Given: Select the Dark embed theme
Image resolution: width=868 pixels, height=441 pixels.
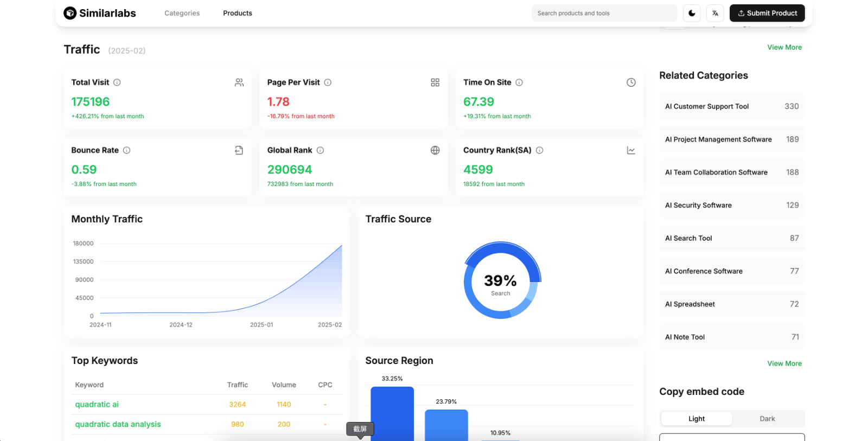Looking at the screenshot, I should (x=767, y=419).
